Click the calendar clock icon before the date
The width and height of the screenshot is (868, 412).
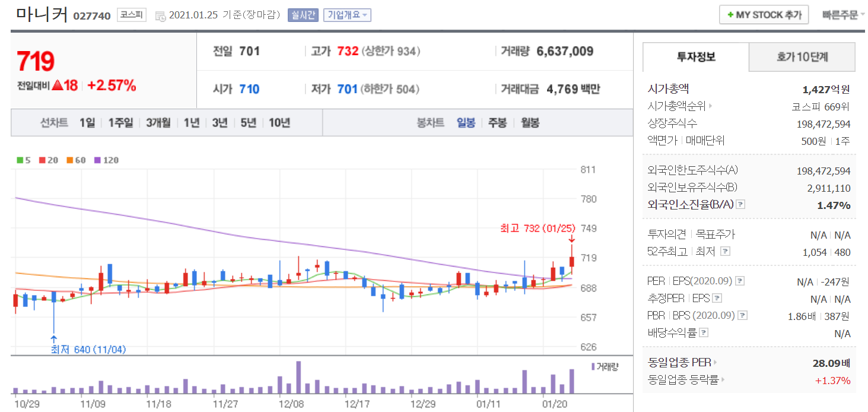click(x=160, y=16)
